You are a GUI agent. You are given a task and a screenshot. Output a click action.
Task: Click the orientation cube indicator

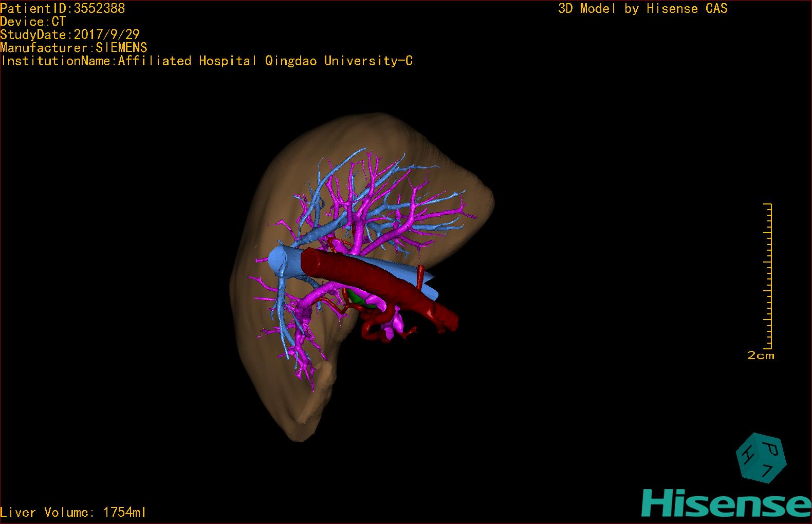click(x=761, y=458)
